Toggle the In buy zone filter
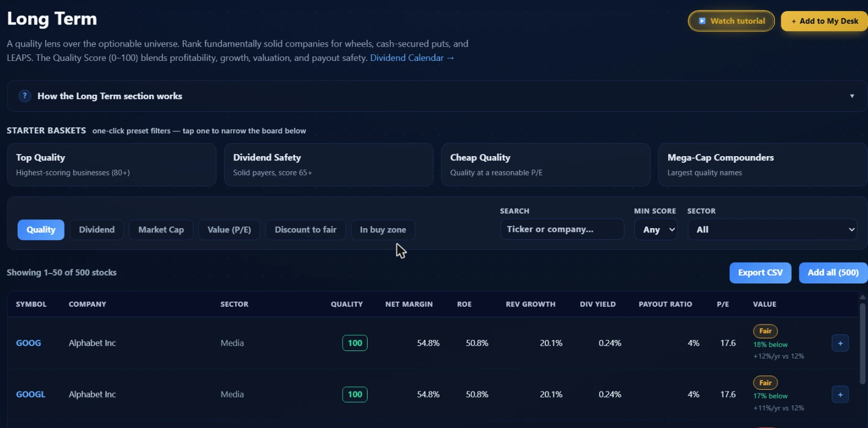 point(383,230)
